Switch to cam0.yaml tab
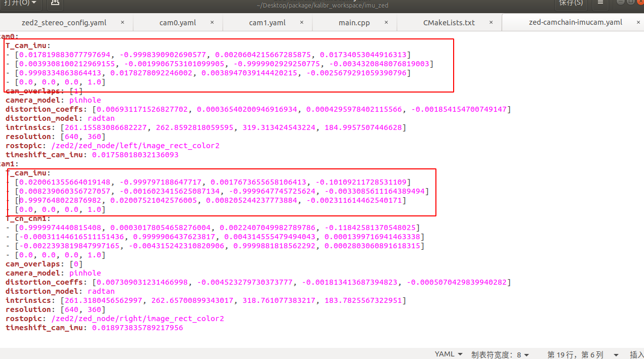644x359 pixels. tap(178, 22)
